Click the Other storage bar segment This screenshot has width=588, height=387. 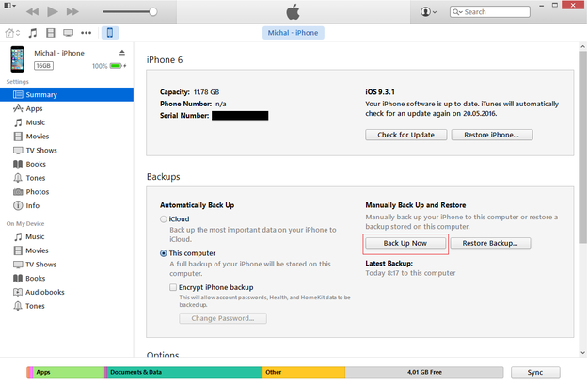[304, 372]
